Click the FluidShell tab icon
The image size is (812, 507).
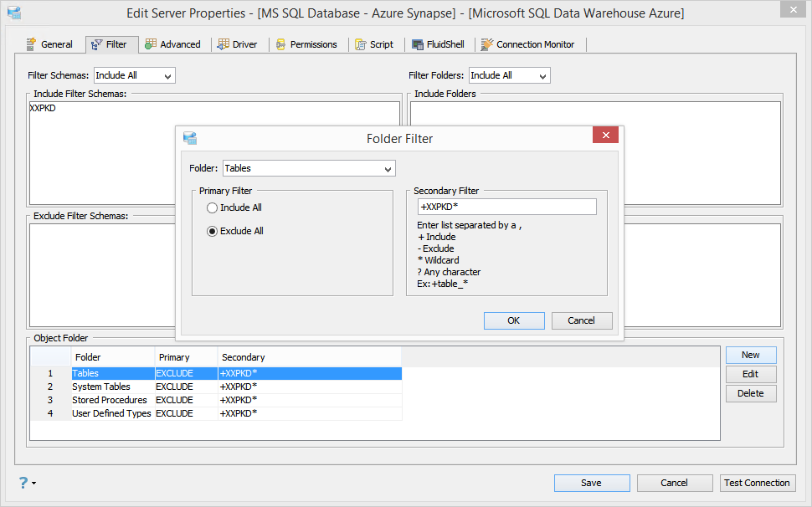coord(418,44)
